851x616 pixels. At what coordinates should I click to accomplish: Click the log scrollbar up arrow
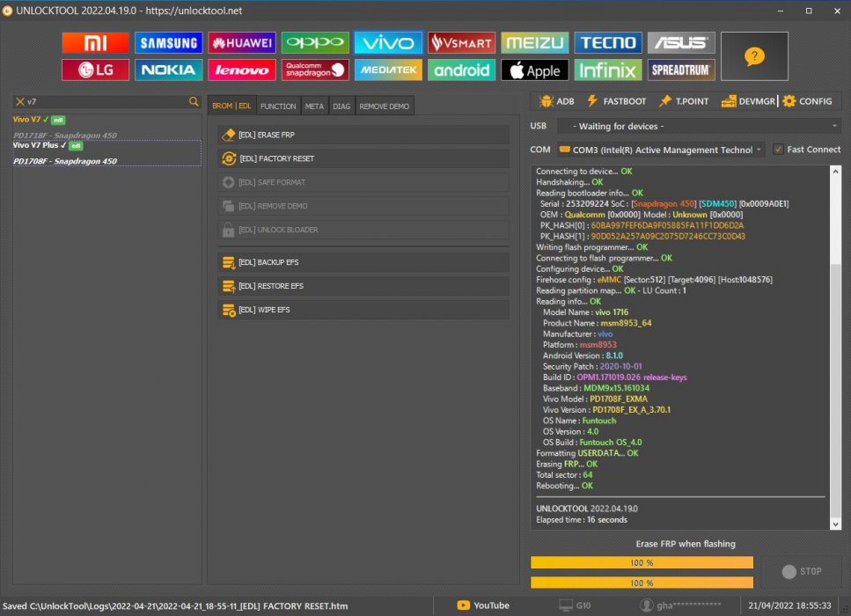(836, 171)
